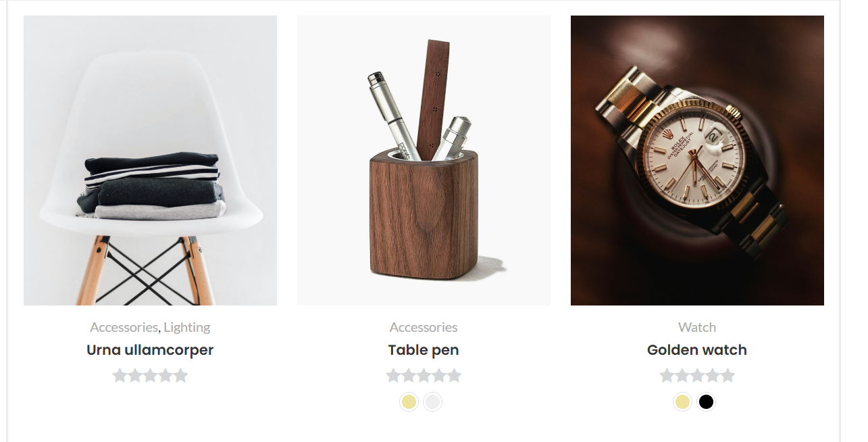Select the black swatch under Golden watch

[706, 402]
